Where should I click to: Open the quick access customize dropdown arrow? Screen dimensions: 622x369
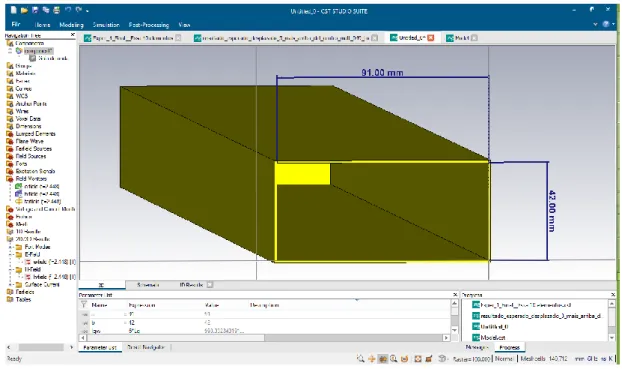[x=87, y=11]
